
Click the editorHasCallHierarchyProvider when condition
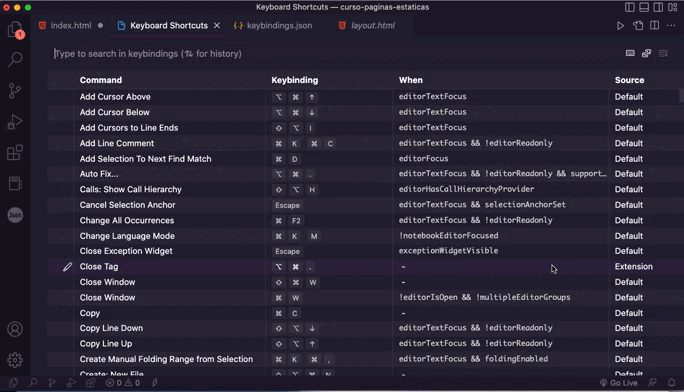(x=466, y=189)
